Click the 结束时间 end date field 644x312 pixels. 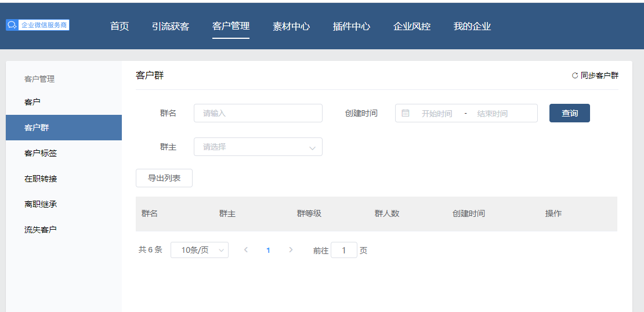492,113
